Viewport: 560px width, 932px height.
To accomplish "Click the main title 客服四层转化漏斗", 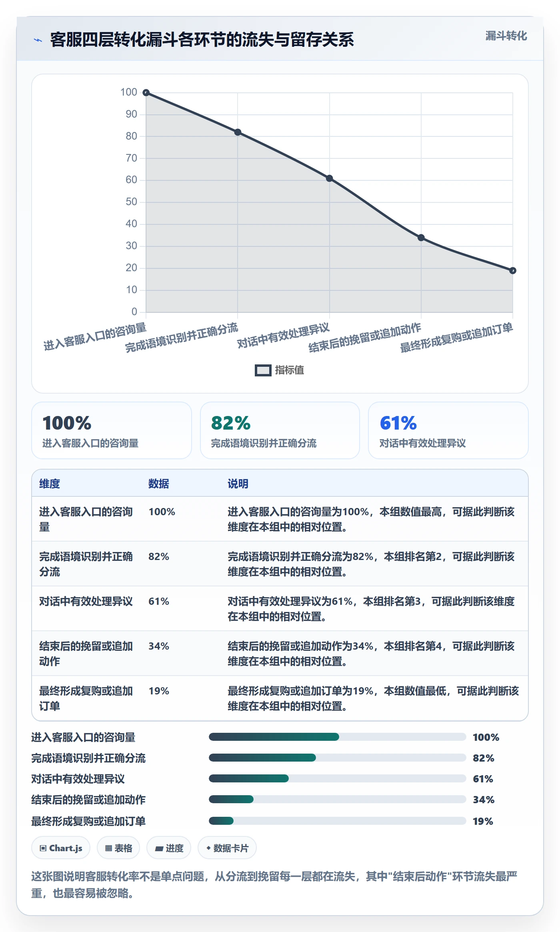I will (202, 40).
